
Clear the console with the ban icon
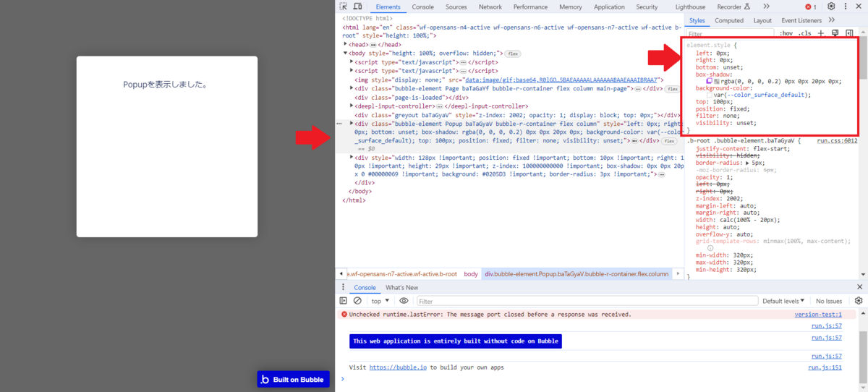[357, 301]
